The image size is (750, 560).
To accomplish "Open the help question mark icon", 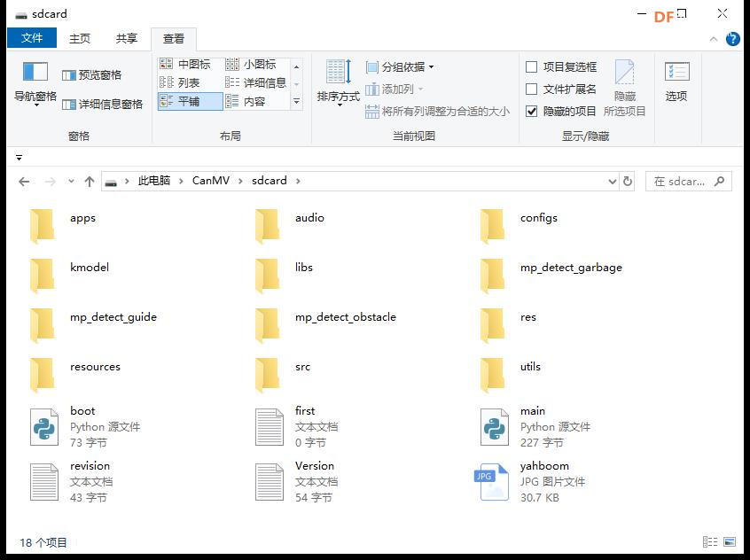I will pos(733,39).
